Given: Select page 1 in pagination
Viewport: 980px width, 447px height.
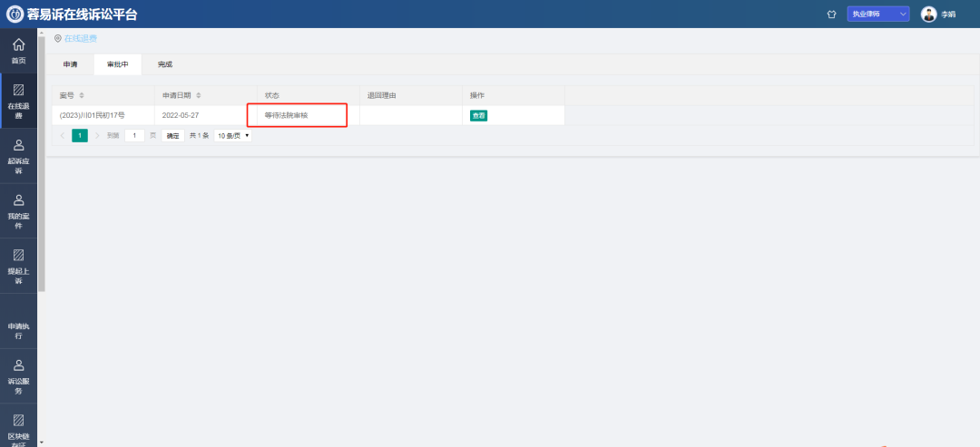Looking at the screenshot, I should pyautogui.click(x=80, y=135).
